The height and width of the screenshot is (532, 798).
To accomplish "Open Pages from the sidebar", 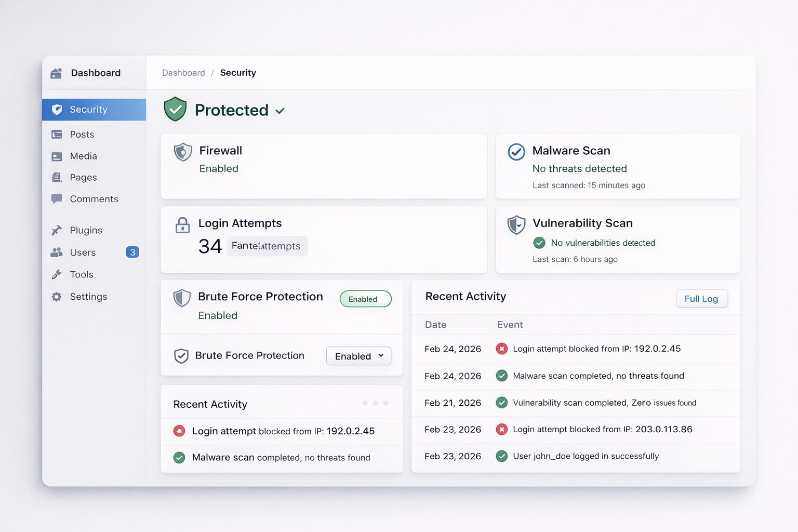I will pyautogui.click(x=83, y=177).
